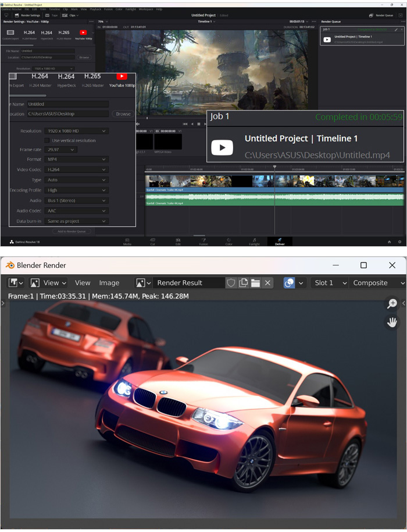Click the MPEG4 Video clip thumbnail
407x532 pixels.
click(x=168, y=141)
